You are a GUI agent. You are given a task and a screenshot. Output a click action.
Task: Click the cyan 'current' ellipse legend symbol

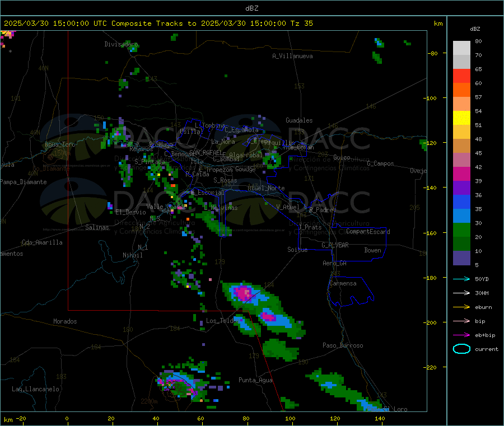pyautogui.click(x=461, y=349)
